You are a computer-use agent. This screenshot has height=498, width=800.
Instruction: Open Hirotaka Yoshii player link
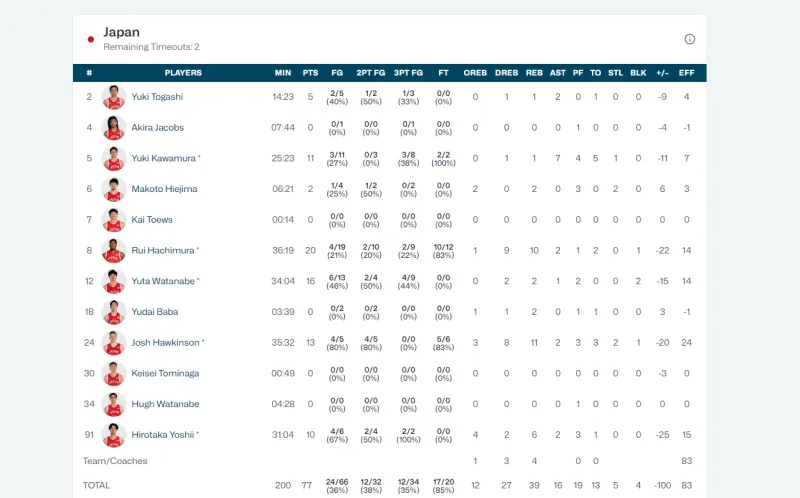[163, 435]
